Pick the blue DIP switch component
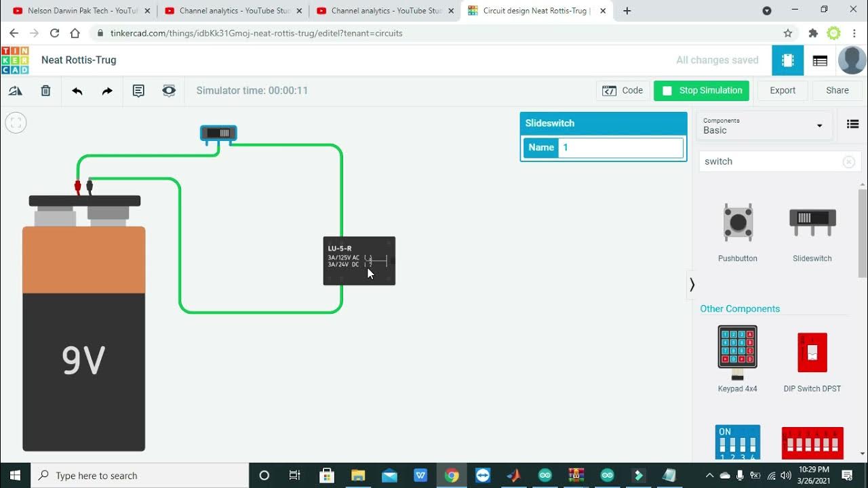This screenshot has height=488, width=868. point(738,442)
